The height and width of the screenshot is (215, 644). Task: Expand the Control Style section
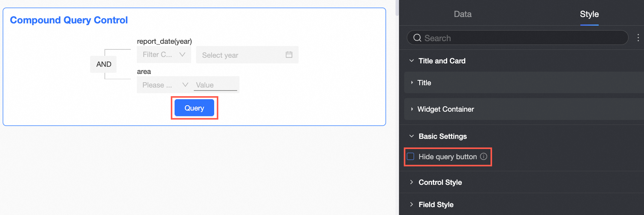(x=412, y=182)
